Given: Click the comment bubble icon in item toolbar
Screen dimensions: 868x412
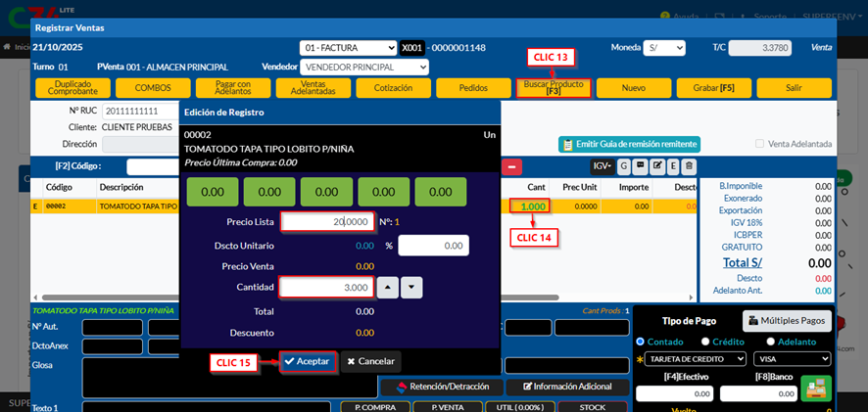Looking at the screenshot, I should [x=641, y=166].
